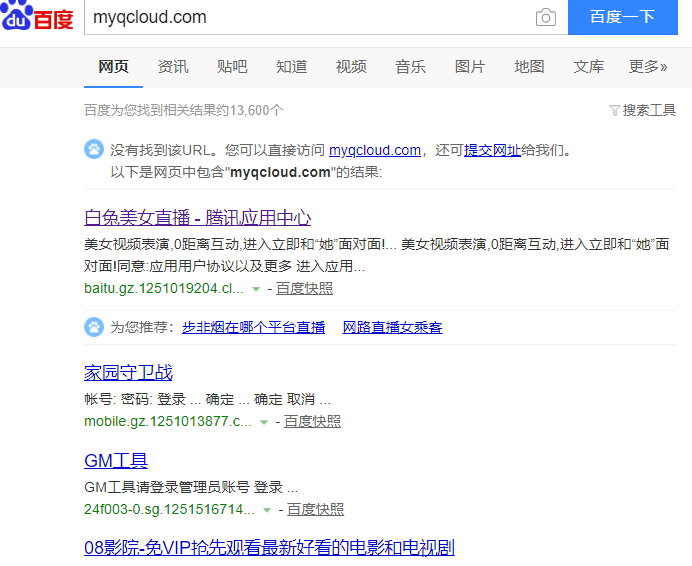The image size is (692, 566).
Task: Click snippet starting 美女视频表演,0距离互动
Action: 376,255
